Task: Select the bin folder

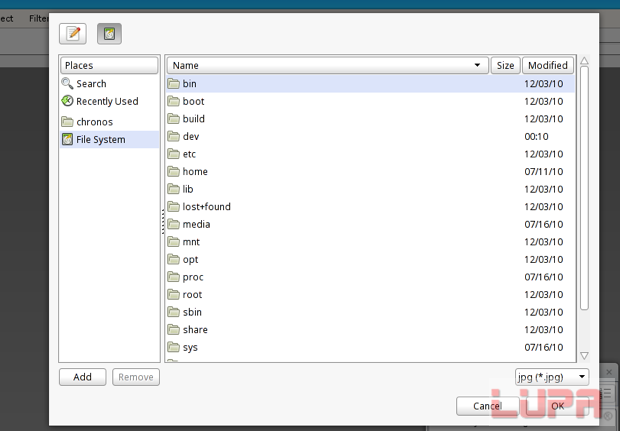Action: tap(370, 83)
